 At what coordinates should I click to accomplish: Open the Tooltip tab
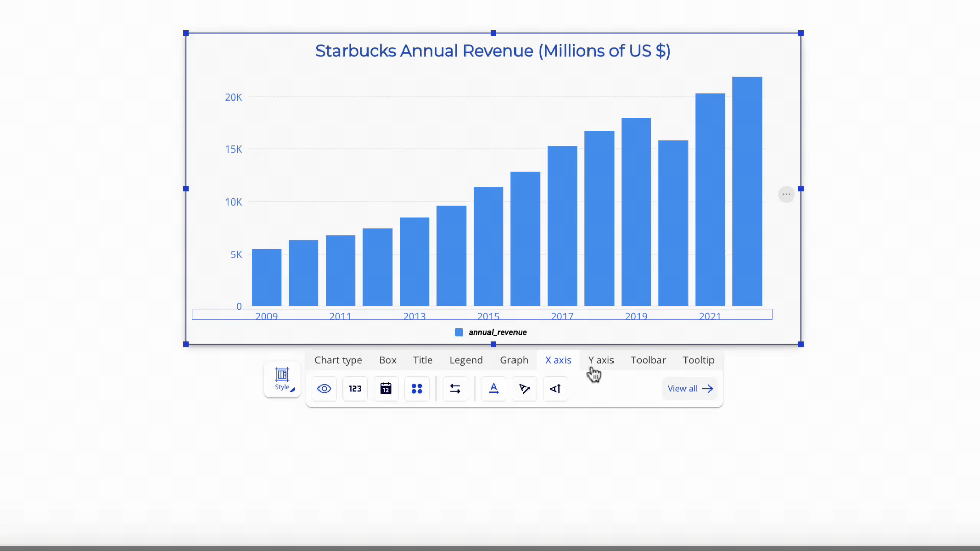[x=698, y=360]
